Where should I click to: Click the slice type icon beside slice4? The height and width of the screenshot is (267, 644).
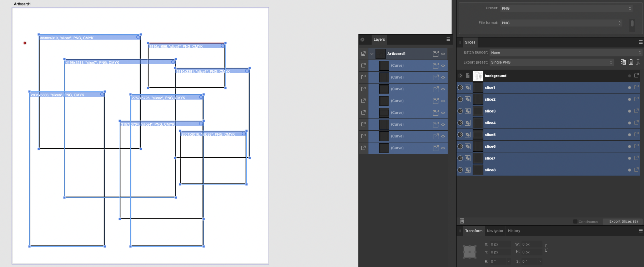468,123
